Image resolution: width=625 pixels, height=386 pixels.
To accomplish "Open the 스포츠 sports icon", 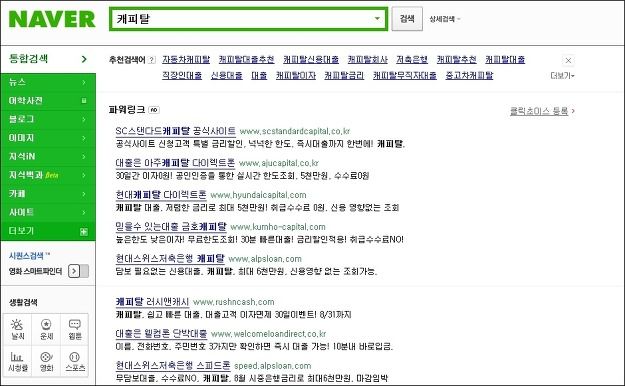I will [75, 362].
